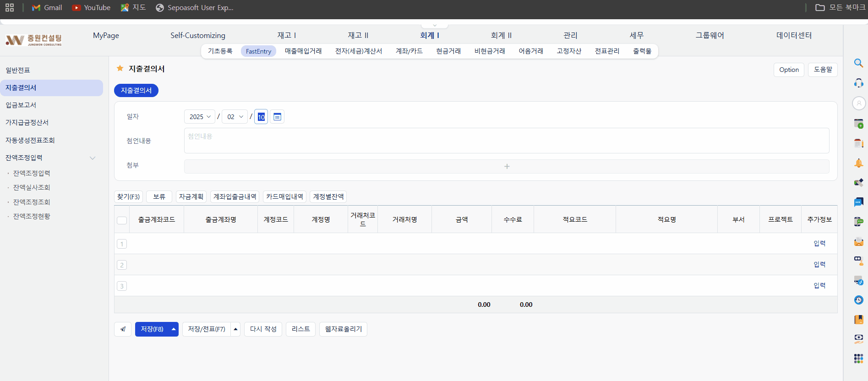The height and width of the screenshot is (381, 868).
Task: Open YouTube bookmark
Action: [91, 7]
